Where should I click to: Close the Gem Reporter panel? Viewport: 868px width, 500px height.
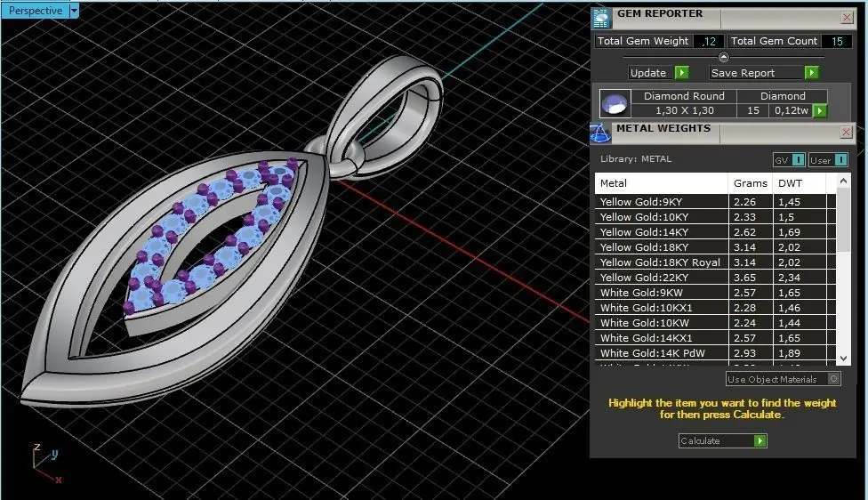pos(847,18)
